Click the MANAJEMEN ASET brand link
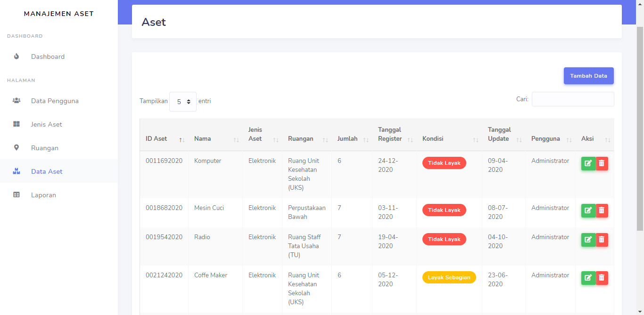644x315 pixels. [x=58, y=14]
